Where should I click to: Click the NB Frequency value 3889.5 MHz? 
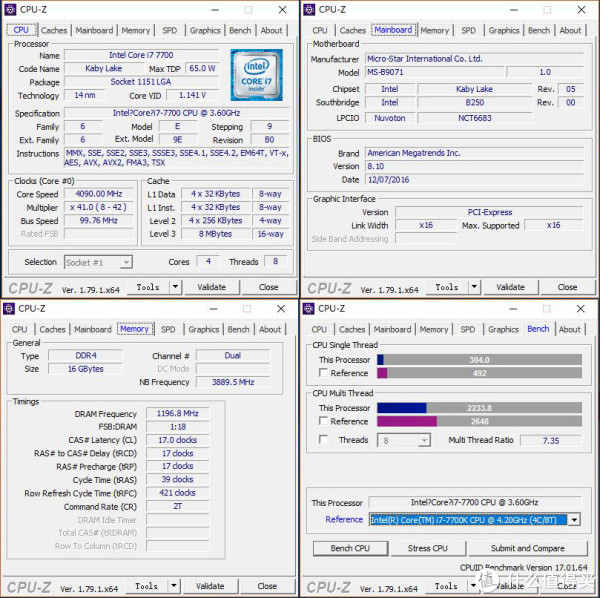click(x=233, y=382)
